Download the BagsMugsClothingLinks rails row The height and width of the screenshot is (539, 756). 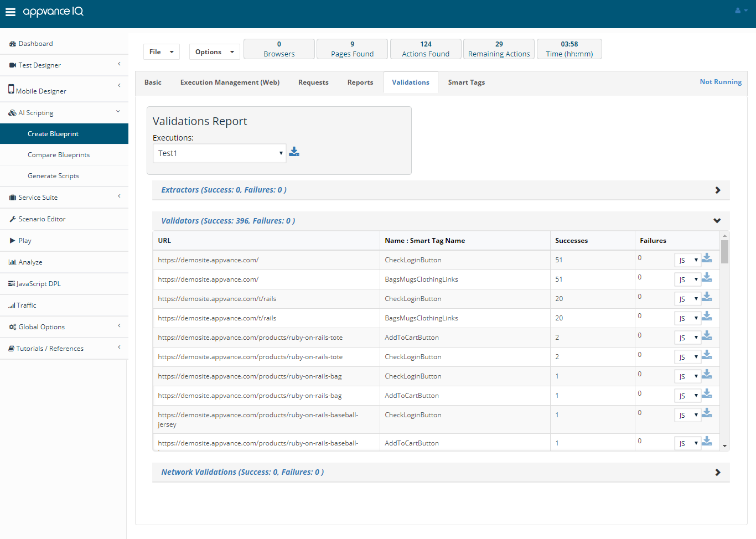click(x=707, y=317)
